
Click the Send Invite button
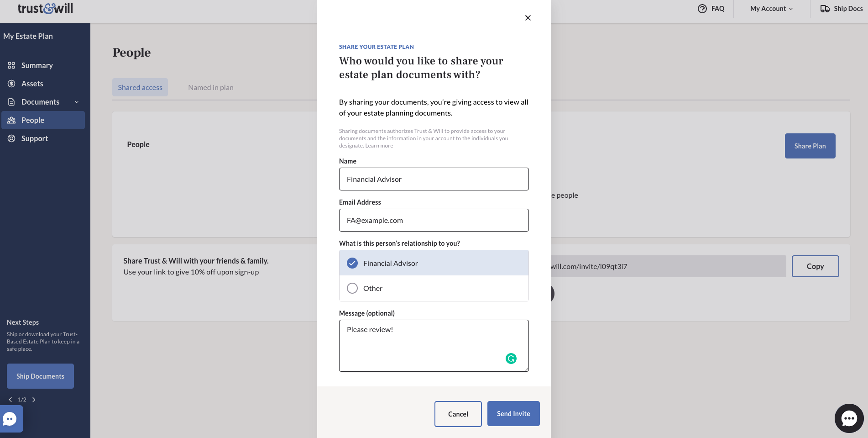[x=513, y=414]
